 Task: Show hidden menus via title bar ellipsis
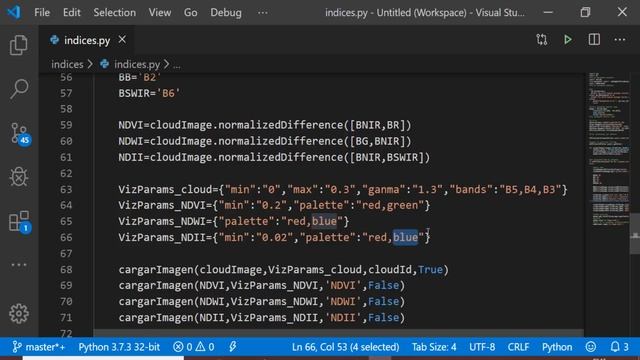point(263,13)
